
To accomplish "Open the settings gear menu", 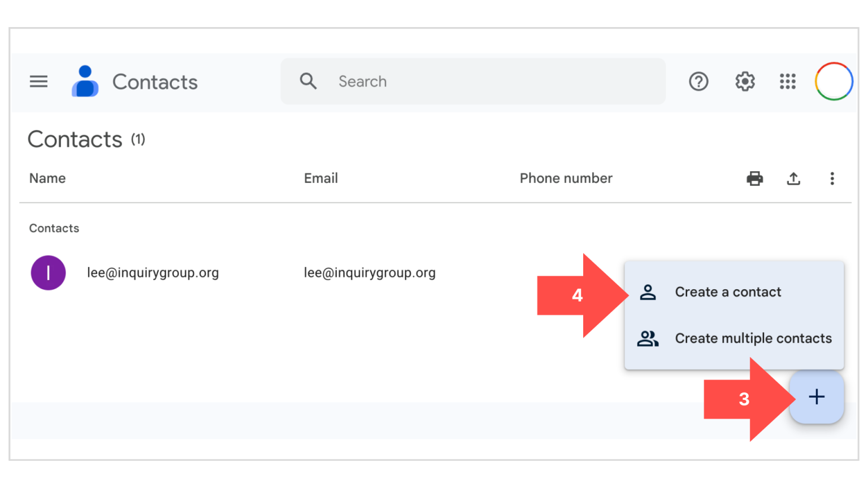I will click(x=745, y=82).
